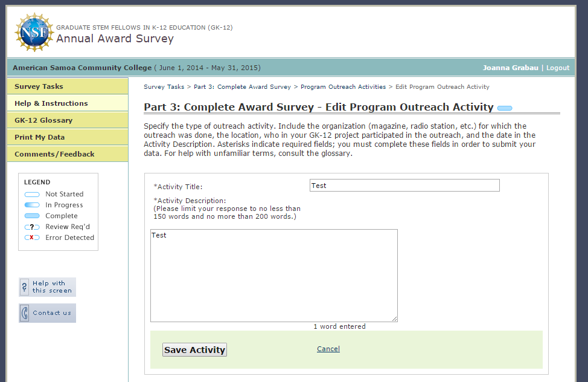
Task: Click the Help with this screen label text
Action: click(x=52, y=287)
